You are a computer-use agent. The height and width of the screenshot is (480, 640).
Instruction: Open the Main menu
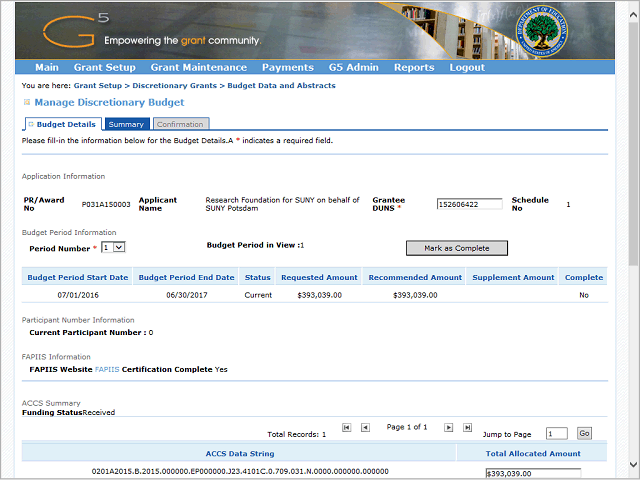tap(47, 67)
